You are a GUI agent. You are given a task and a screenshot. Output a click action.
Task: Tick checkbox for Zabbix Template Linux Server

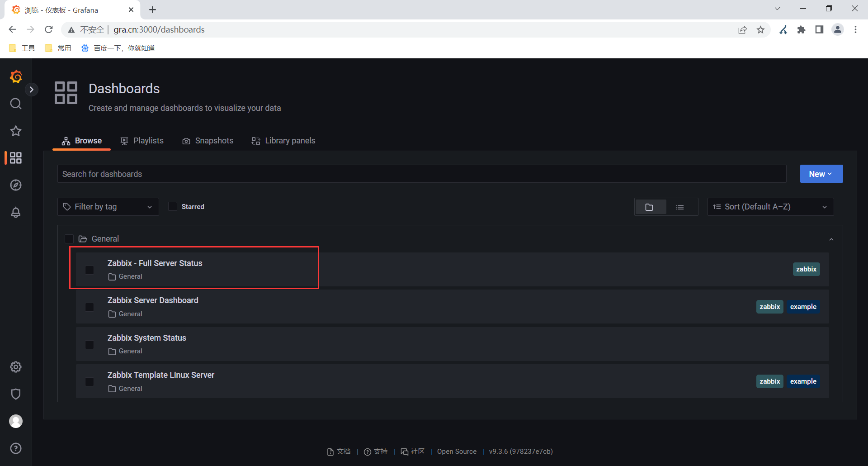tap(90, 382)
